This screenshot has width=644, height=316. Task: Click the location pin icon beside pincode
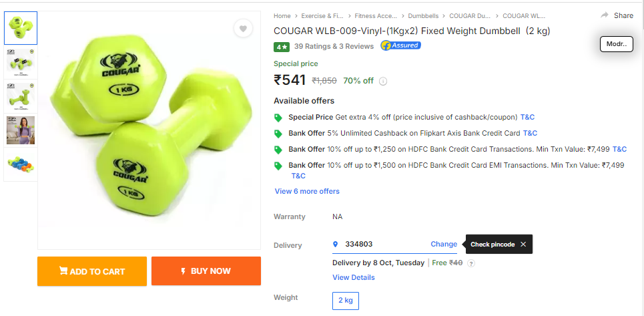click(x=335, y=244)
